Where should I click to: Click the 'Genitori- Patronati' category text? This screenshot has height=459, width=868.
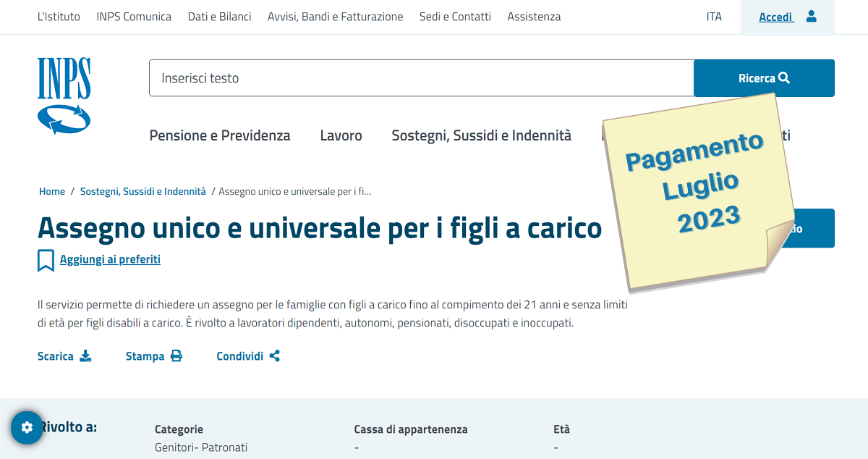click(201, 447)
